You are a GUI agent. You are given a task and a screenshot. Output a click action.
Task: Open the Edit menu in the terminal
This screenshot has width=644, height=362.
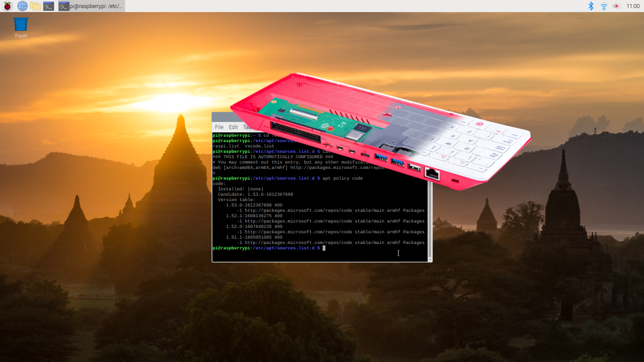coord(233,127)
